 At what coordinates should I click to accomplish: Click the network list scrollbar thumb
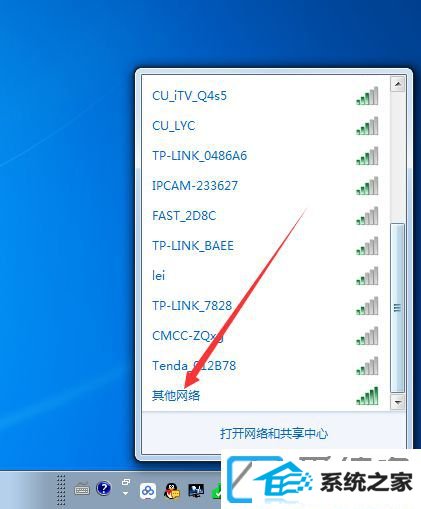click(x=397, y=308)
